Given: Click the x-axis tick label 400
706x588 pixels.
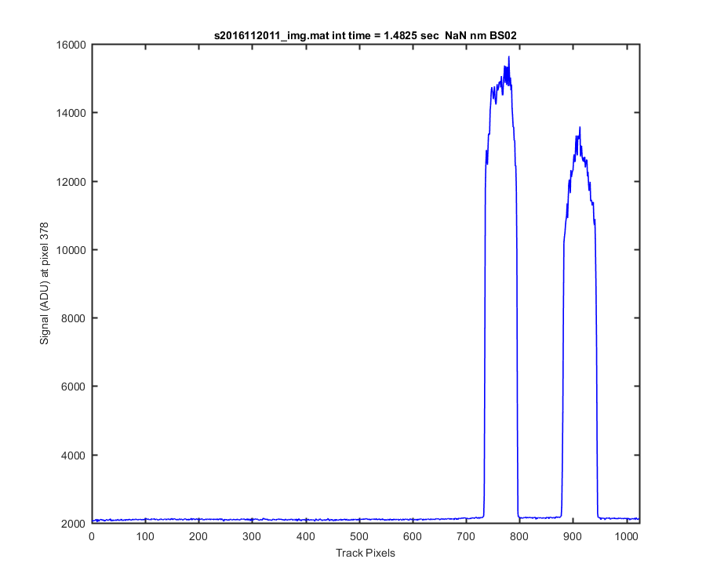Looking at the screenshot, I should click(x=306, y=536).
